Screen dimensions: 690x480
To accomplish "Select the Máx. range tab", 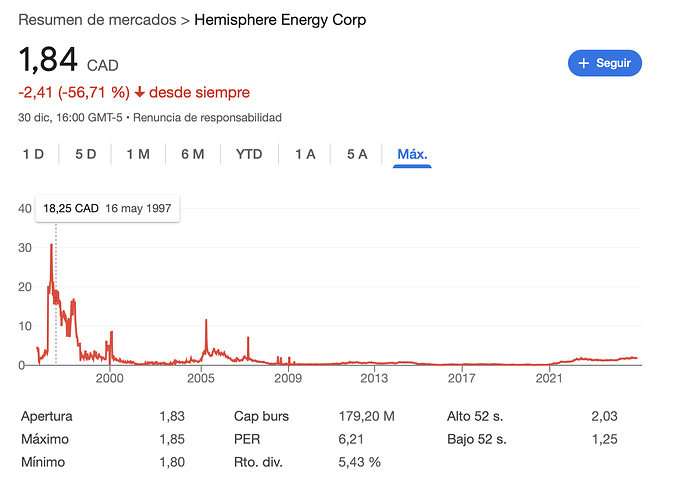I will pyautogui.click(x=412, y=154).
